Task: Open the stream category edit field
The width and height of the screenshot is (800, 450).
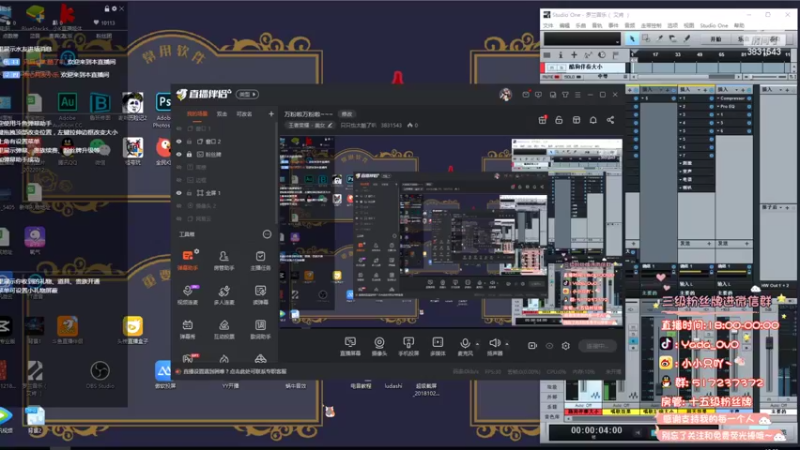Action: [310, 125]
